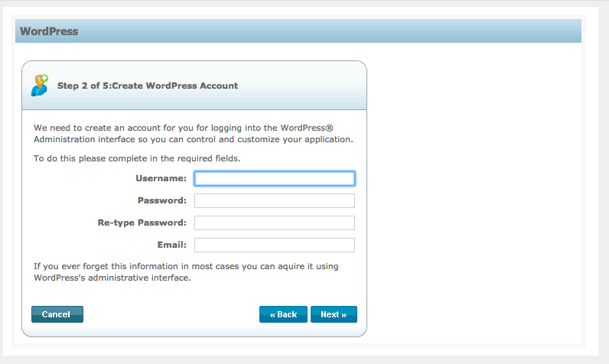Click the Username label
609x364 pixels.
tap(161, 178)
